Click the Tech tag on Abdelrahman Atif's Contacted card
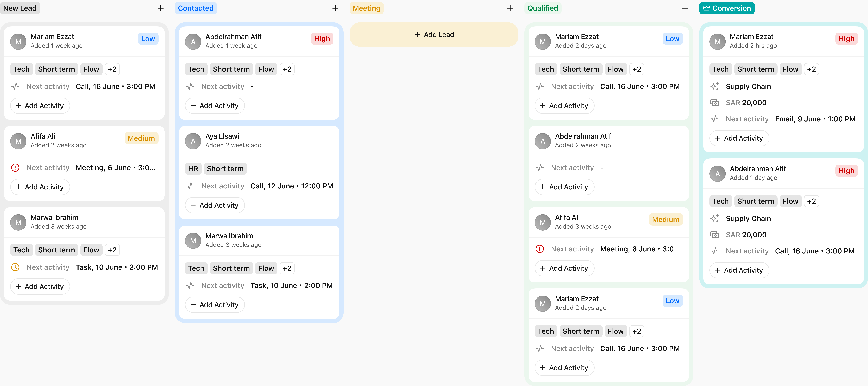868x386 pixels. 196,69
